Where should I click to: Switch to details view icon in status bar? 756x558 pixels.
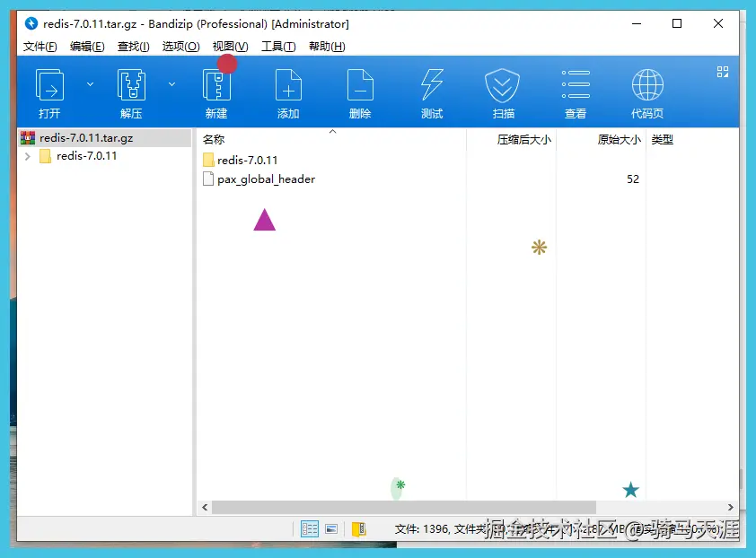[310, 529]
